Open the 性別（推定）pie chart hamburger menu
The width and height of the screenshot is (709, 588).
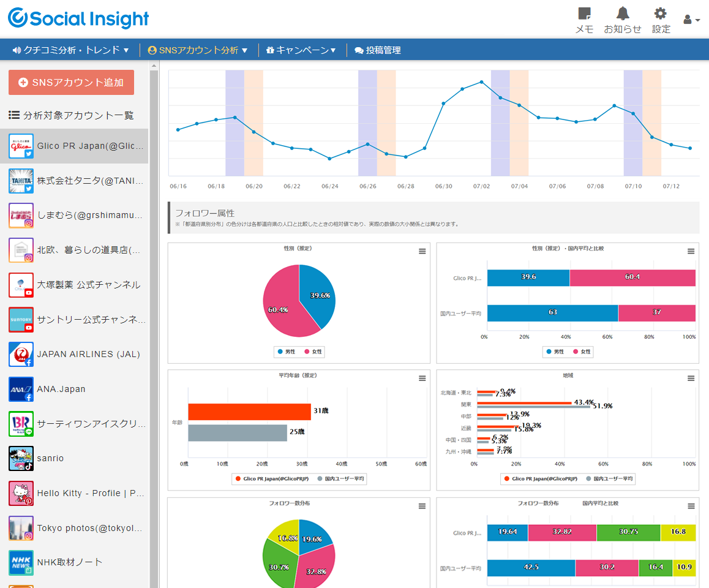coord(422,252)
